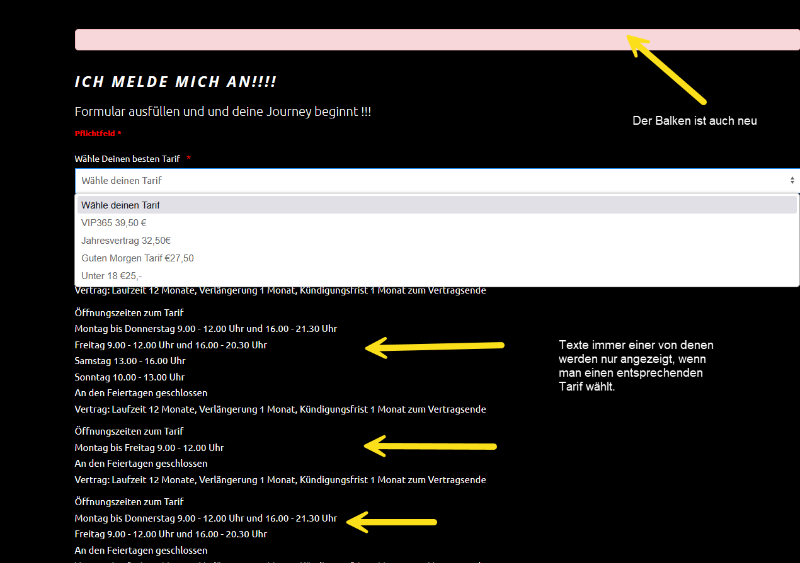Click the red 'Pflichtfeld *' note
800x563 pixels.
[98, 133]
